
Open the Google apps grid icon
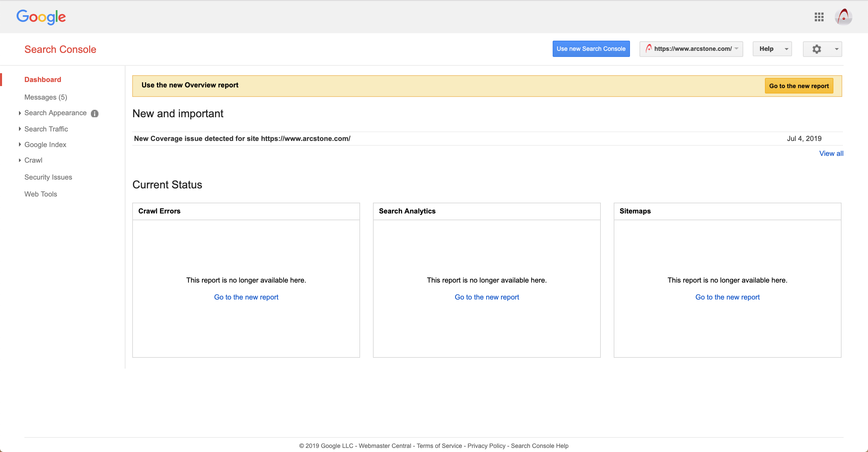tap(819, 17)
